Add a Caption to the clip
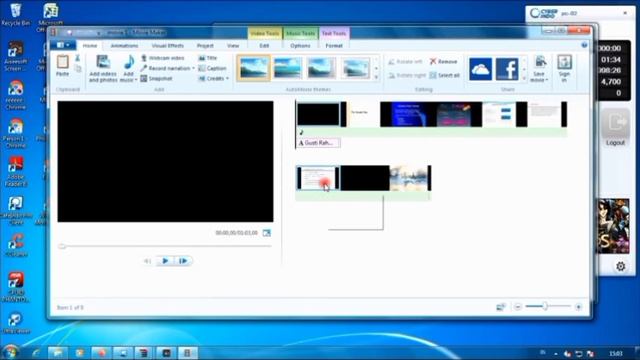The image size is (640, 360). click(x=212, y=68)
